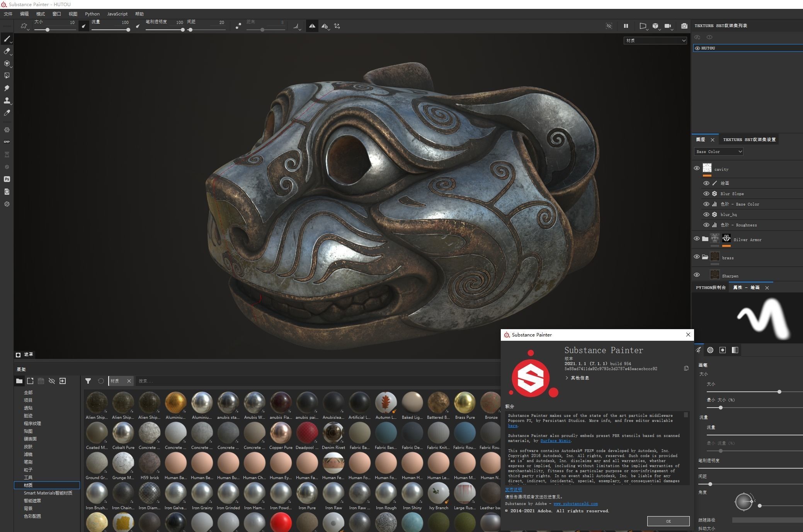Open the material properties icon
The image size is (803, 532).
[735, 350]
